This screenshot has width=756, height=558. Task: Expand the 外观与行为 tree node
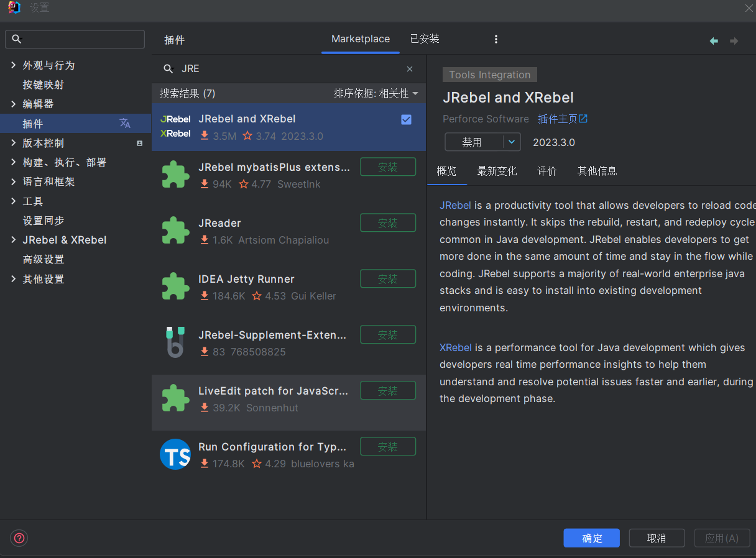click(14, 65)
